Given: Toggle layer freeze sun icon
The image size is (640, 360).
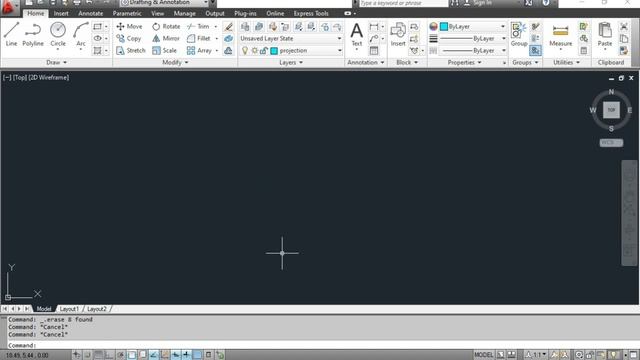Looking at the screenshot, I should 254,51.
